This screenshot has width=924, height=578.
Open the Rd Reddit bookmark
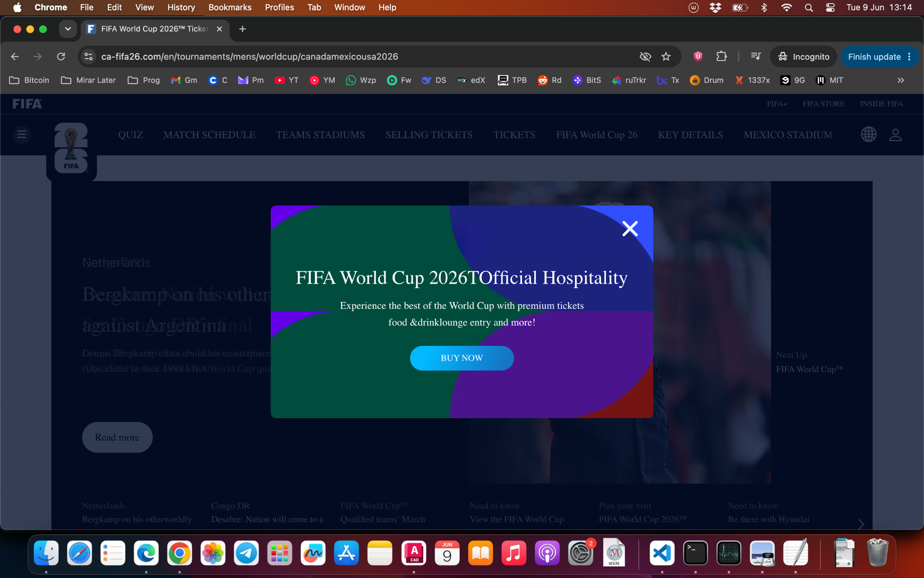[x=550, y=80]
